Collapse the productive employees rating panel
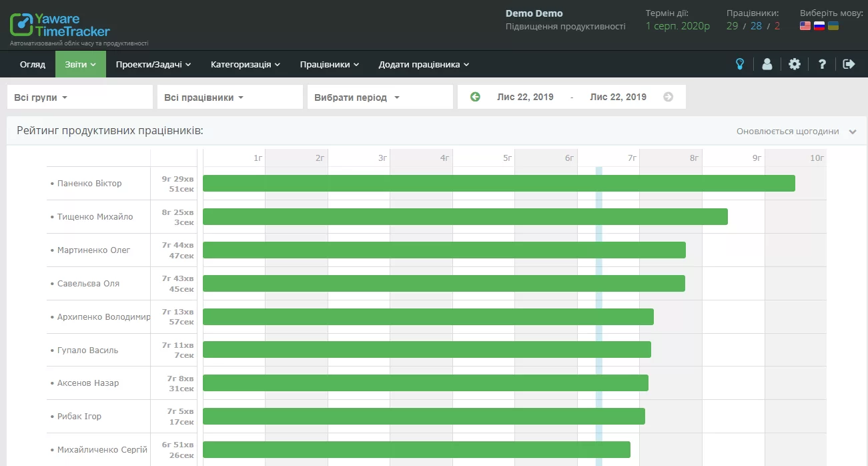This screenshot has height=466, width=868. tap(852, 132)
